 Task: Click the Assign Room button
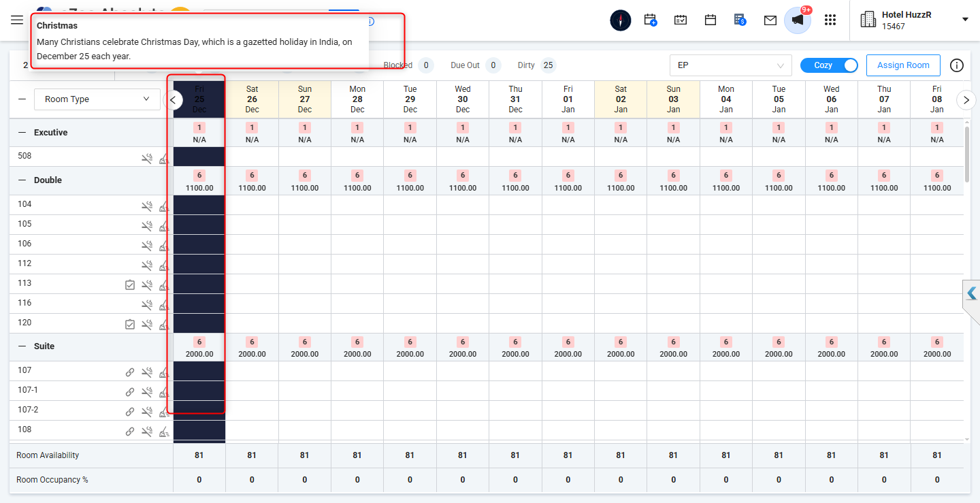[903, 65]
